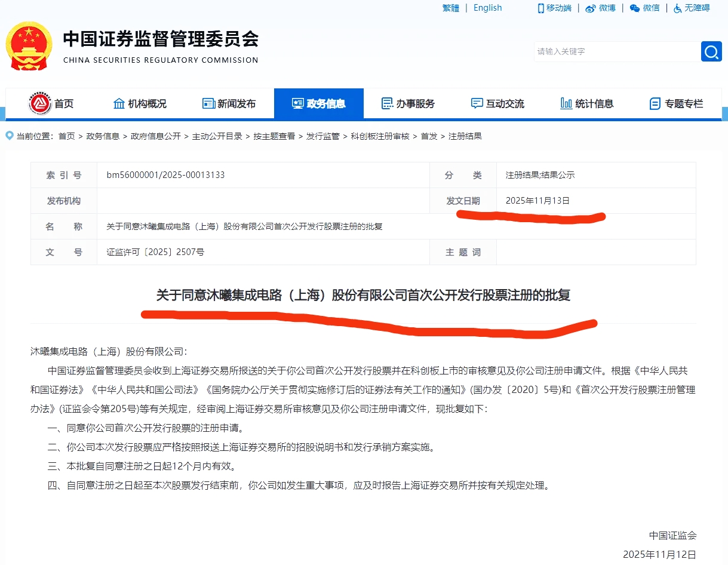Go to 政务信息 in the breadcrumb
The width and height of the screenshot is (728, 565).
pyautogui.click(x=103, y=136)
